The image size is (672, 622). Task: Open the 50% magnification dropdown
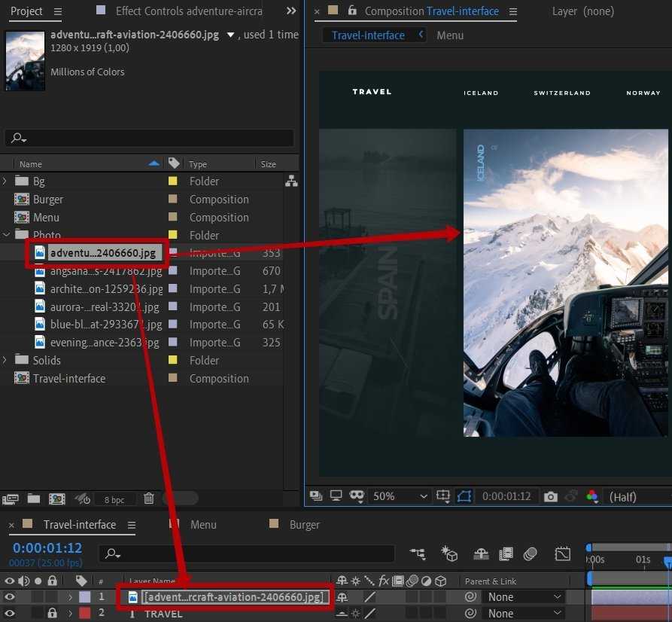tap(400, 497)
